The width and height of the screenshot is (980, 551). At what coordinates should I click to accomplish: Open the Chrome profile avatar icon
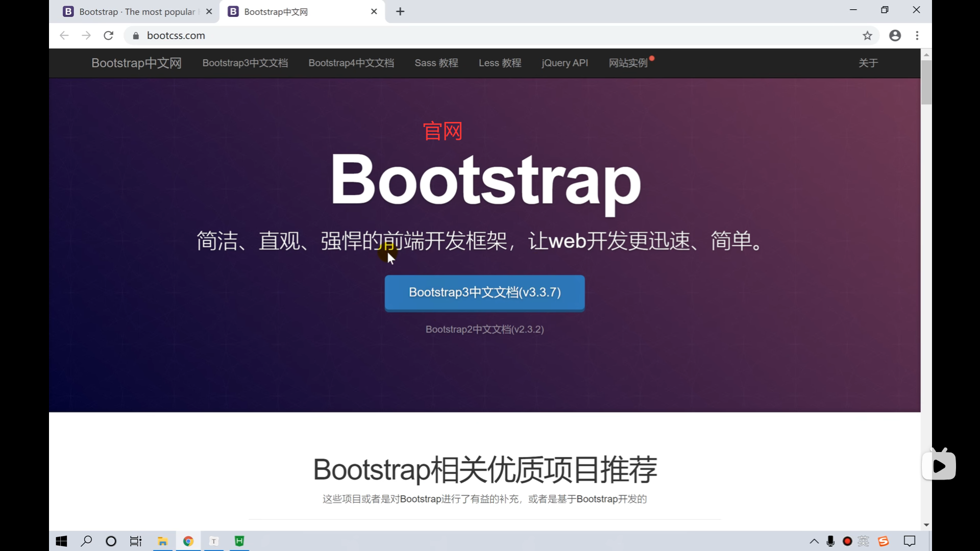pyautogui.click(x=895, y=36)
